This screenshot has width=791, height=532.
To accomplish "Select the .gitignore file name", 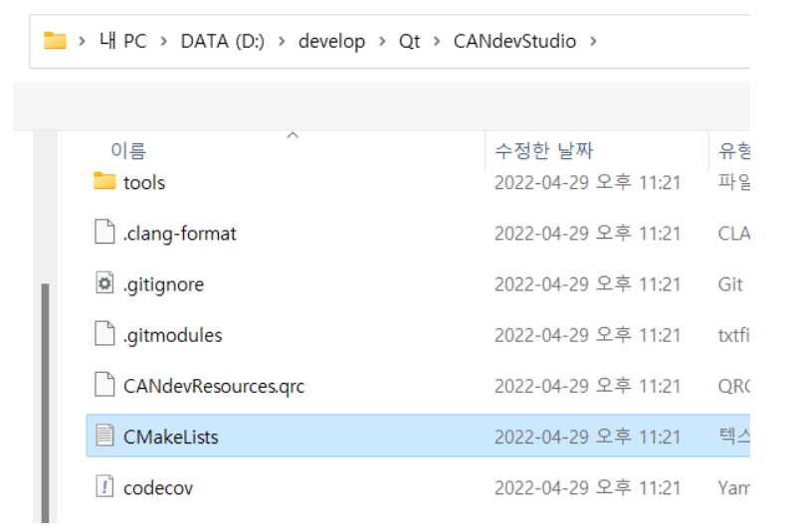I will pos(163,284).
